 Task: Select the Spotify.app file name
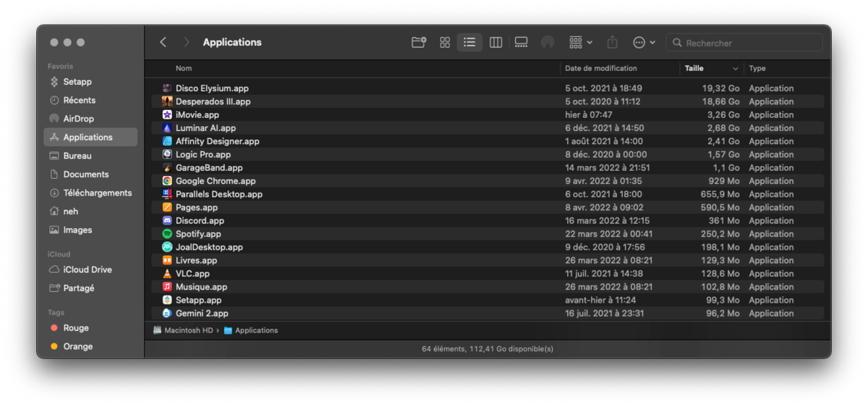[x=198, y=234]
